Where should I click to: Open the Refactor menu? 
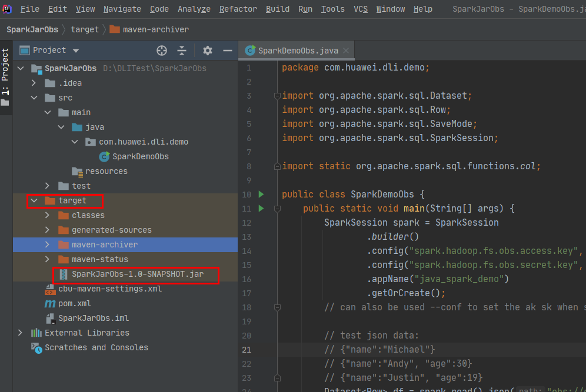[238, 9]
